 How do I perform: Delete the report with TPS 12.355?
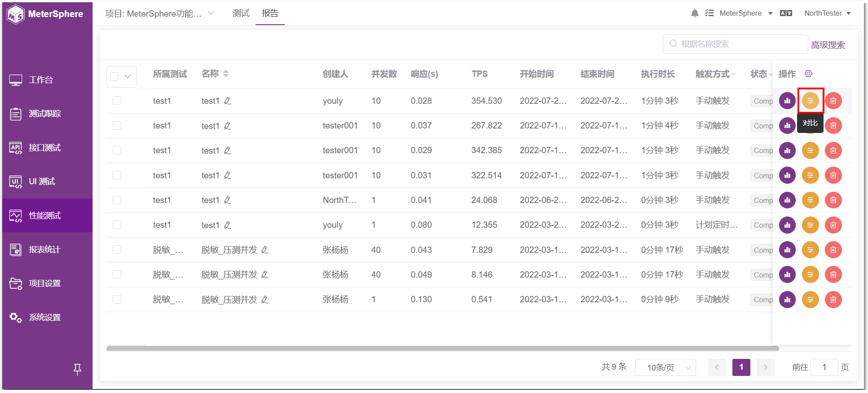pos(833,225)
